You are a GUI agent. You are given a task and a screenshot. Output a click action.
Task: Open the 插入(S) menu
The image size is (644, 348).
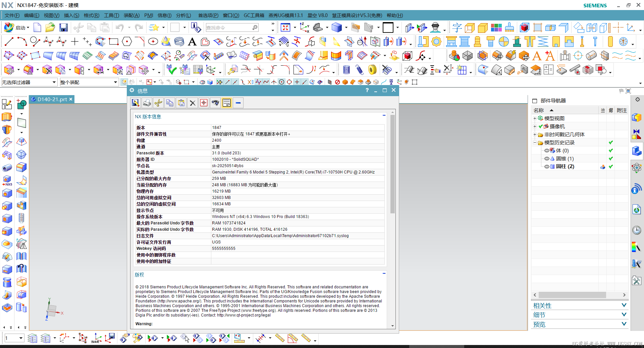[71, 15]
